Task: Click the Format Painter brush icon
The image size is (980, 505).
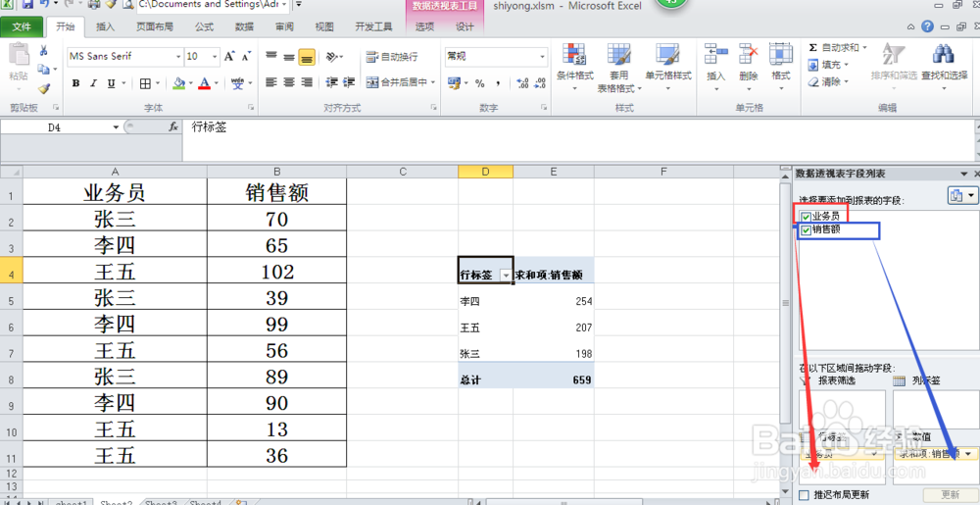Action: [44, 89]
